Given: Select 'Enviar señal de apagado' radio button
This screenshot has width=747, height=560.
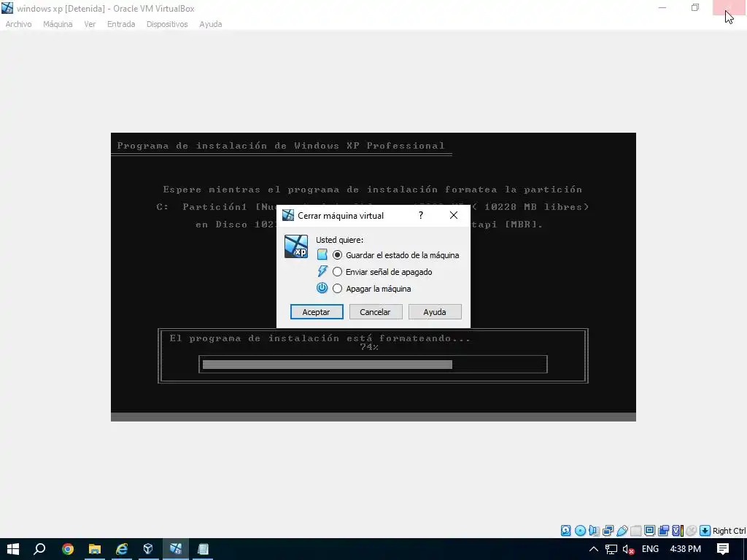Looking at the screenshot, I should [x=337, y=272].
